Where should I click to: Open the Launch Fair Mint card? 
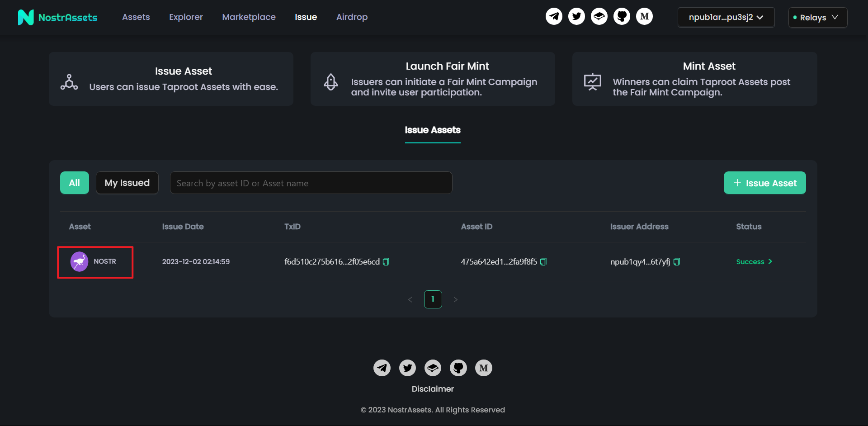coord(433,79)
